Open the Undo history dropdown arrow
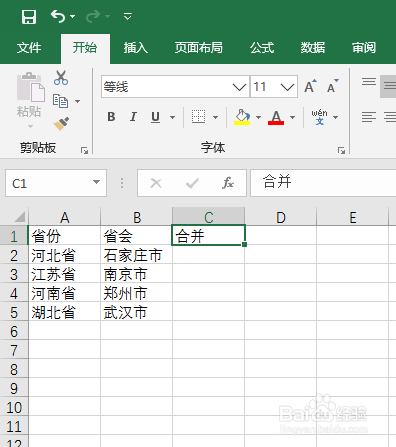 coord(72,16)
